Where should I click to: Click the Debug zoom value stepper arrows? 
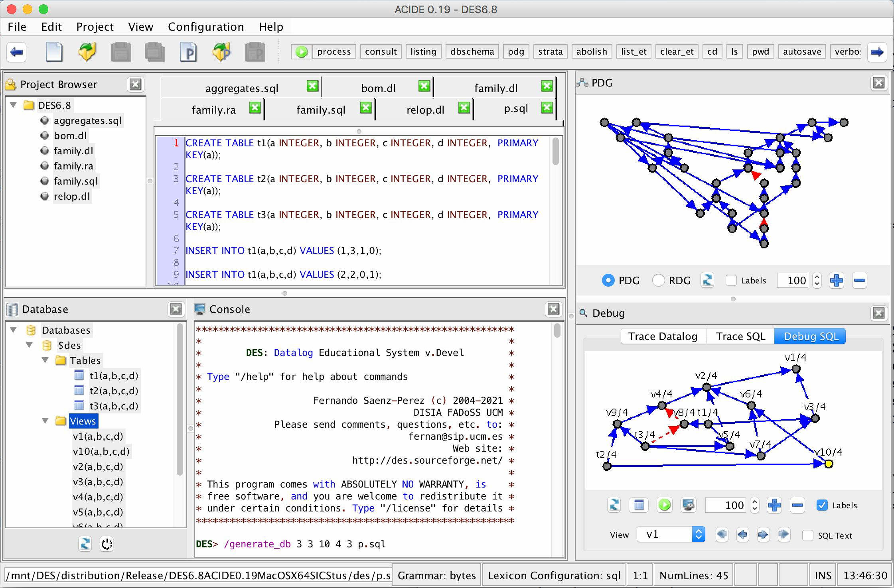(754, 505)
